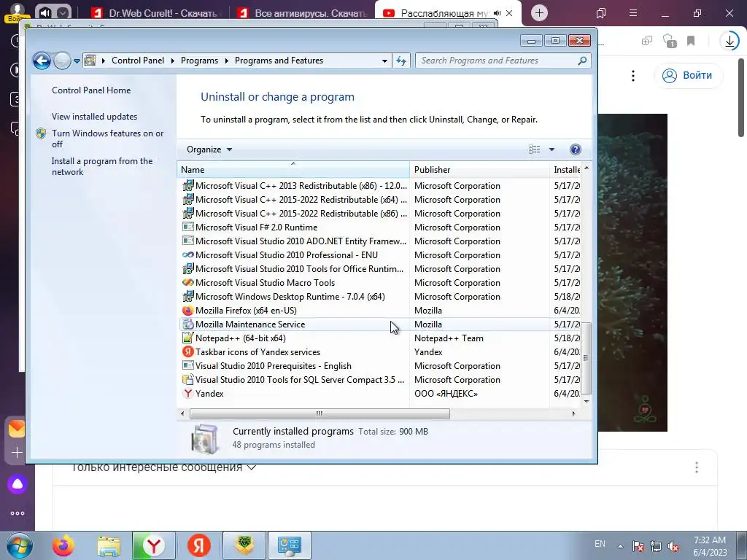Select Visual Studio 2010 Prerequisites - English row
The width and height of the screenshot is (747, 560).
coord(379,366)
